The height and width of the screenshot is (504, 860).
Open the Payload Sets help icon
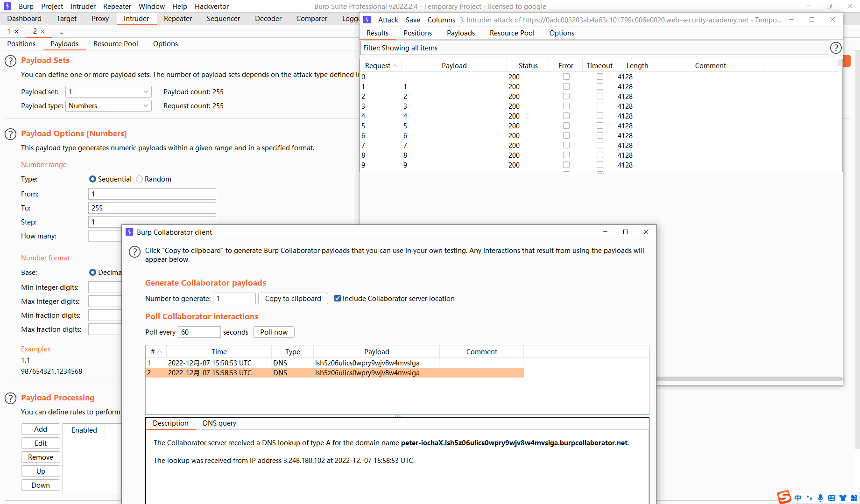pyautogui.click(x=10, y=61)
